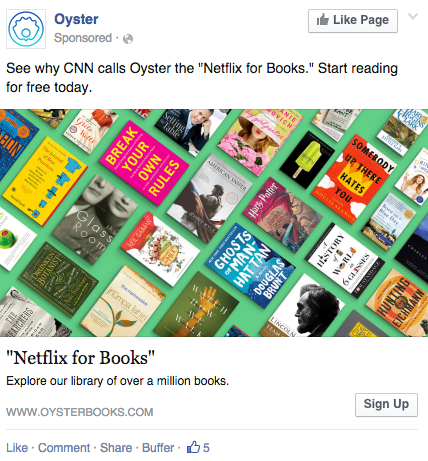The height and width of the screenshot is (461, 428).
Task: Click the Sponsored label link
Action: coord(83,38)
